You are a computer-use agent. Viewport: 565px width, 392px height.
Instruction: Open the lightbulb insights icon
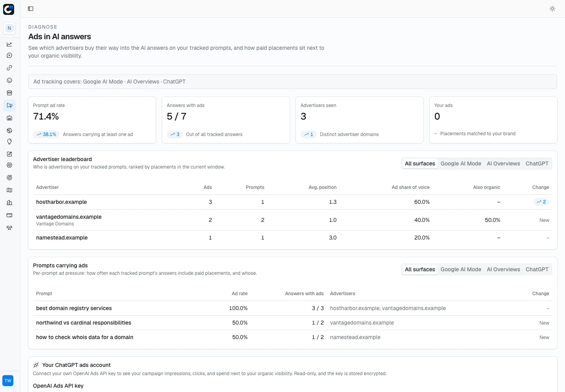click(x=9, y=142)
